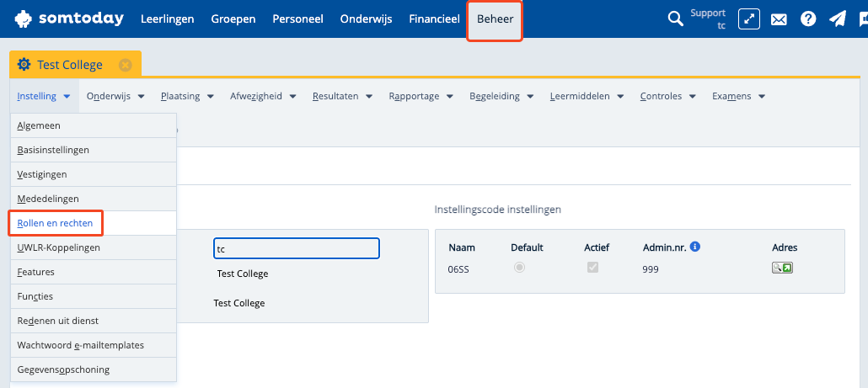
Task: Go to the Beheer main tab
Action: click(x=495, y=19)
